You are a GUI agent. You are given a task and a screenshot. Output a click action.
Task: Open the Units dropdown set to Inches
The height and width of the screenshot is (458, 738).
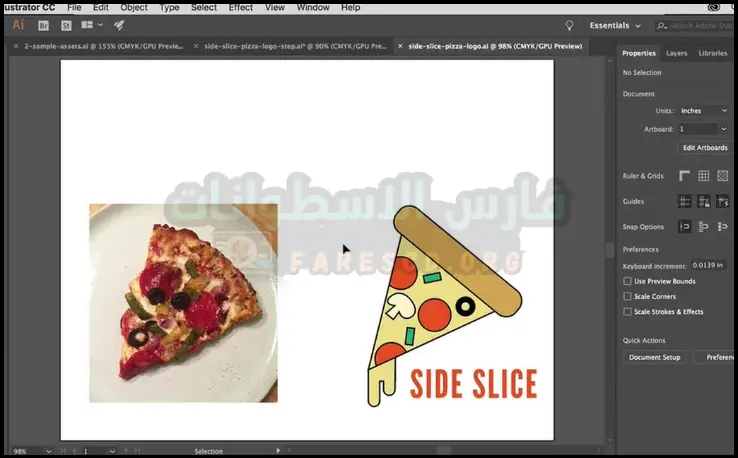point(703,111)
